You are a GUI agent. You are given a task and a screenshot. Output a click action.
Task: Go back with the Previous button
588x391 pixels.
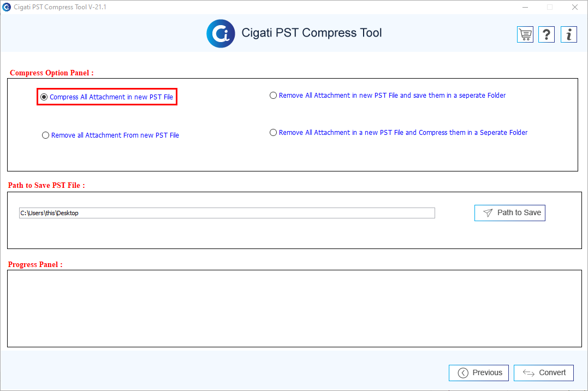pos(478,372)
